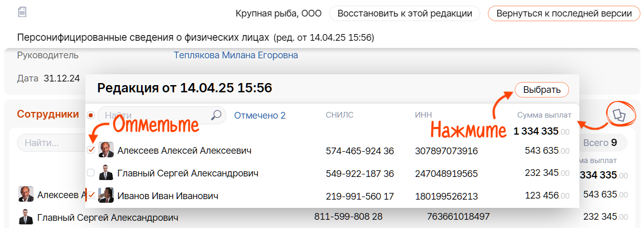Screen dimensions: 644x228
Task: Click the Алексеев Алексей Алексеевич photo in the popup
Action: 106,150
